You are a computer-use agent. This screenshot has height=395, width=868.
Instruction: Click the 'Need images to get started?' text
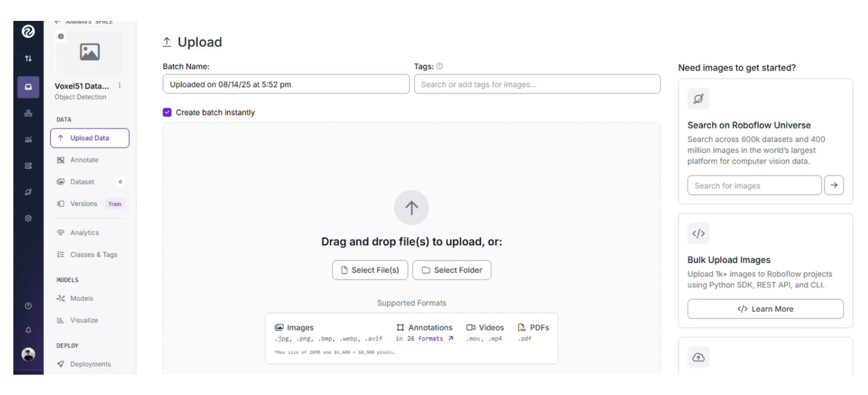pyautogui.click(x=737, y=68)
